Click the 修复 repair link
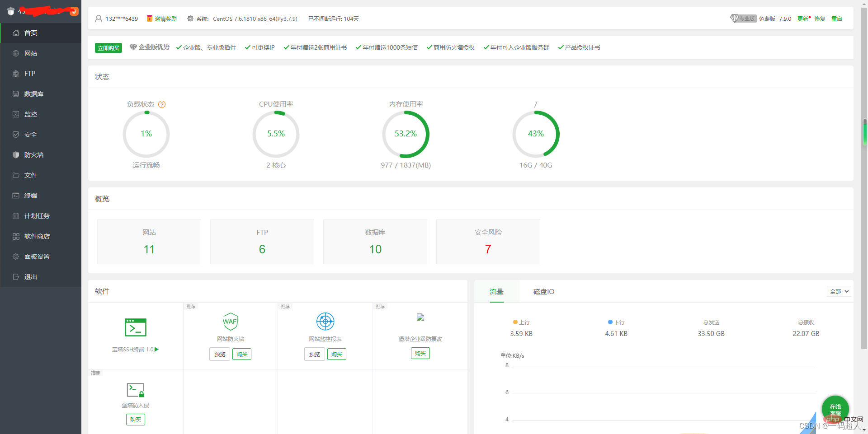Image resolution: width=868 pixels, height=434 pixels. pos(820,19)
